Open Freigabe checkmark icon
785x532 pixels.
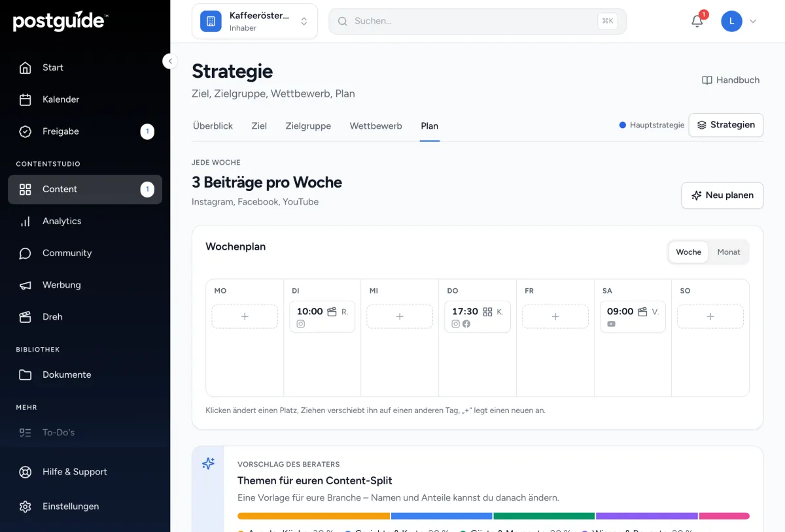point(26,131)
